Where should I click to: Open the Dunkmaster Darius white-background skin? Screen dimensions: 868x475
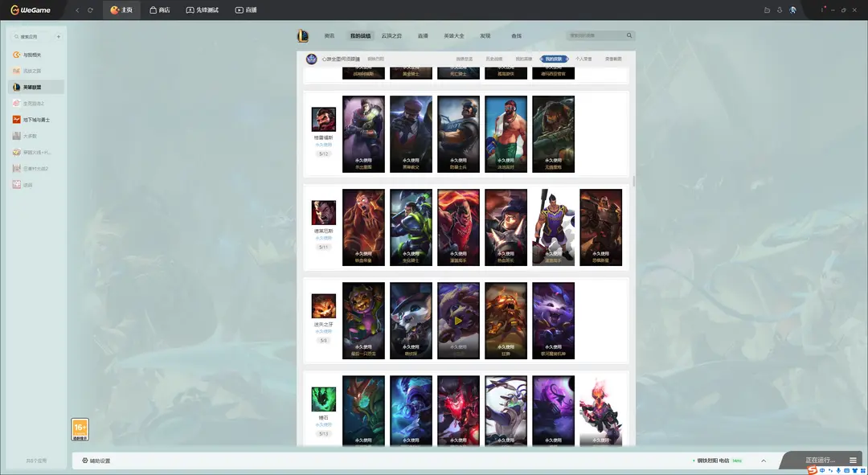[554, 227]
